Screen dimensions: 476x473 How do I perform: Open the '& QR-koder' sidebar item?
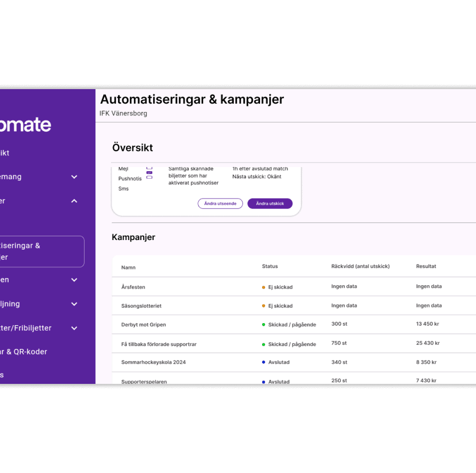(x=24, y=352)
